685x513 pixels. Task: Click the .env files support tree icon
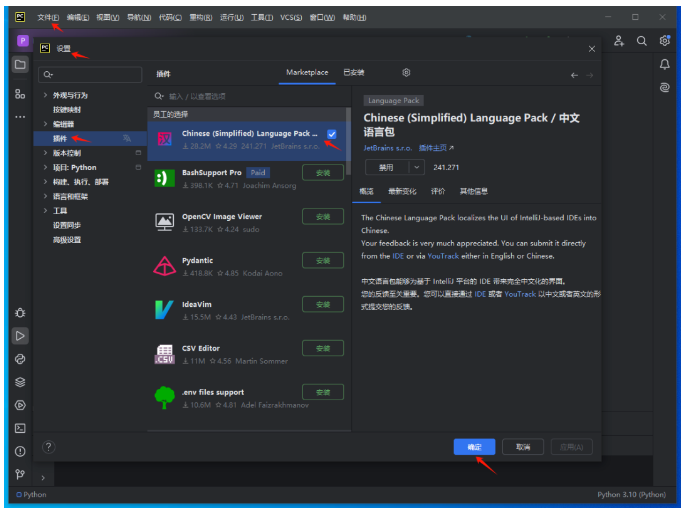tap(165, 398)
